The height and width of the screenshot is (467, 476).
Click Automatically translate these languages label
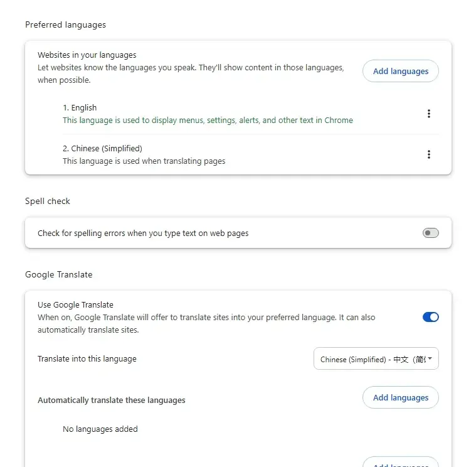pyautogui.click(x=111, y=400)
